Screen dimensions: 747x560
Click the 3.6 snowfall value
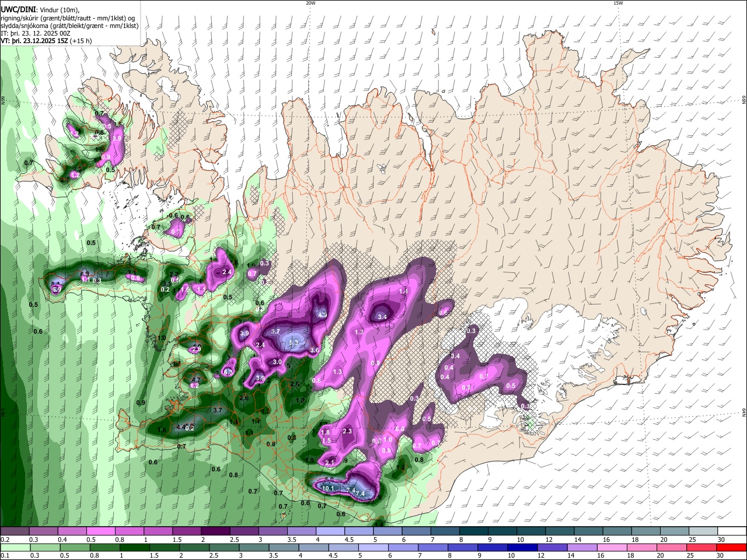click(x=315, y=350)
